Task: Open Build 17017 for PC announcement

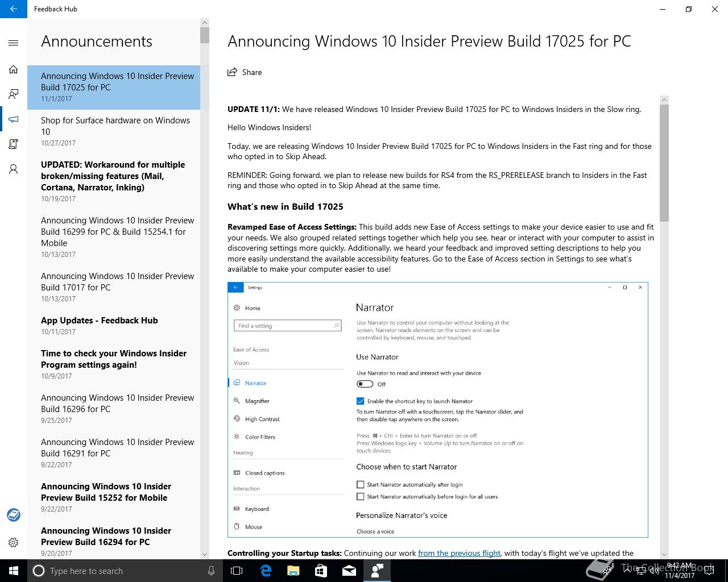Action: (114, 287)
